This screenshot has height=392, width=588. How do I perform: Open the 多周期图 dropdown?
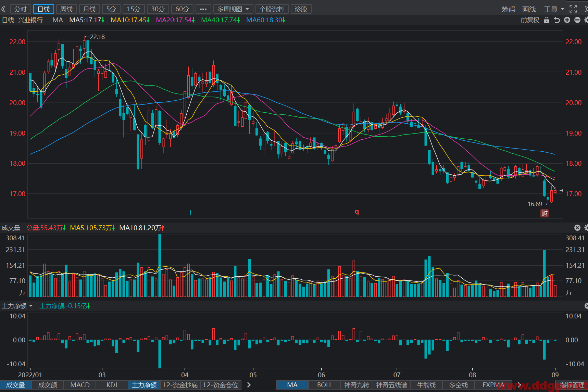[233, 9]
